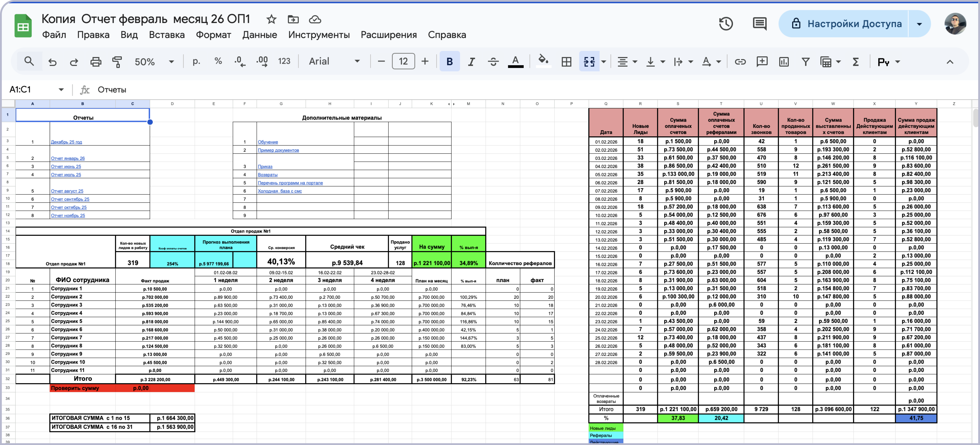Click the fill color bucket swatch
This screenshot has height=445, width=980.
pos(543,61)
